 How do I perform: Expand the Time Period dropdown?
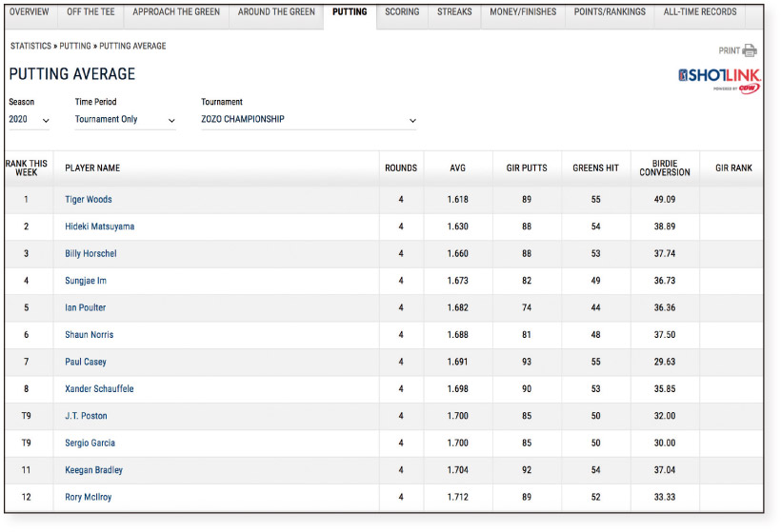(125, 120)
